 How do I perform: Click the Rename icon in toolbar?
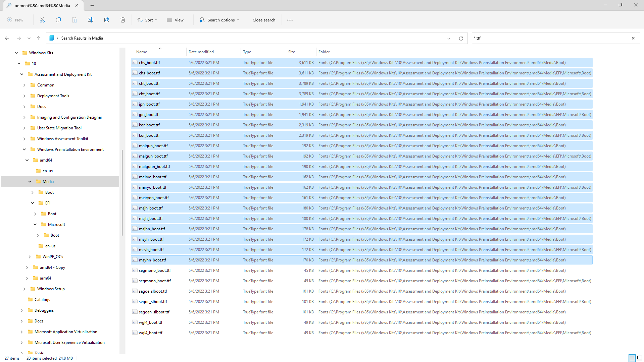coord(91,20)
